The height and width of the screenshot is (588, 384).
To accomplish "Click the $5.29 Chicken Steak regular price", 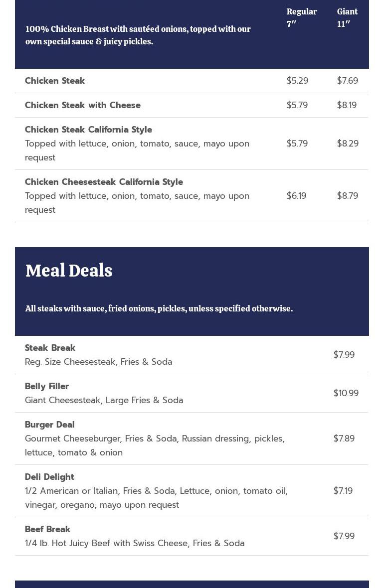I will click(x=297, y=81).
